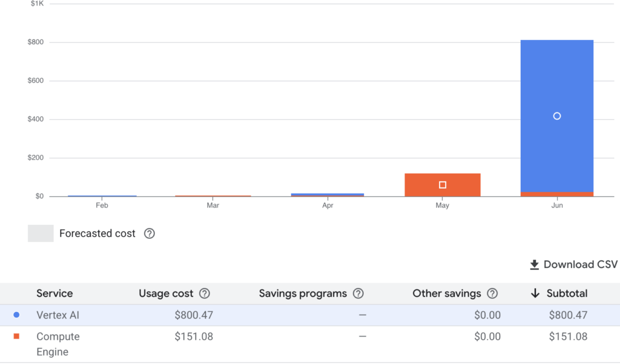Viewport: 620px width, 364px height.
Task: Click the $151.08 Compute Engine subtotal cell
Action: (x=567, y=336)
